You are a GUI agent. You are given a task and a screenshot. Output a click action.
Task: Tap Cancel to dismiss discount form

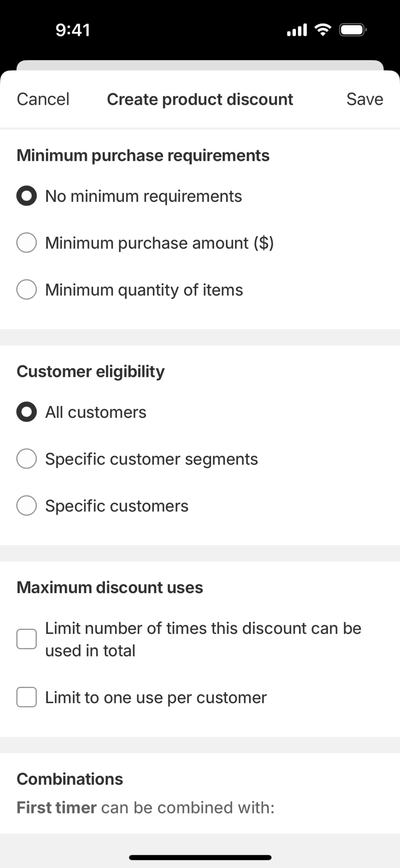pyautogui.click(x=43, y=99)
